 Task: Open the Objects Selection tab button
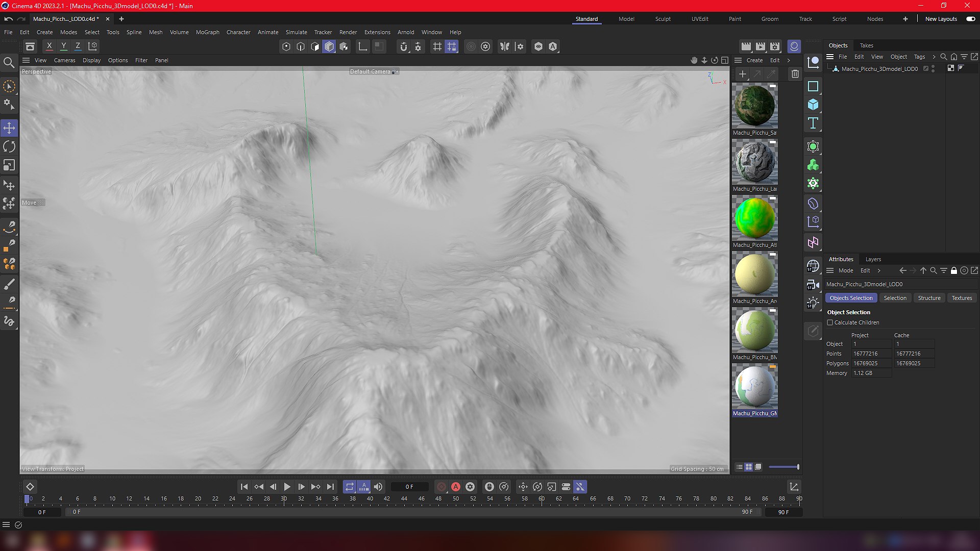[x=851, y=298]
